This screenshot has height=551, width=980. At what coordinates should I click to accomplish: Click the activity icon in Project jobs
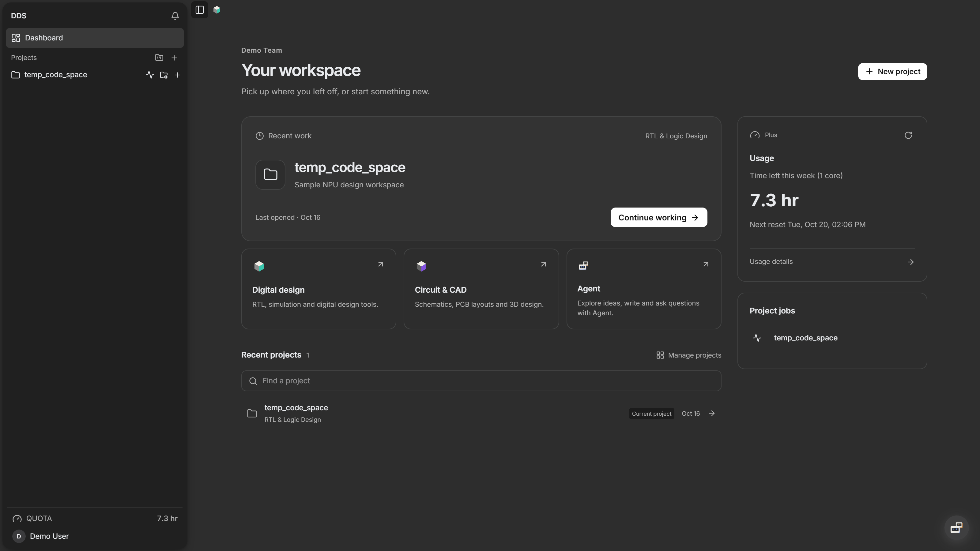click(x=757, y=338)
